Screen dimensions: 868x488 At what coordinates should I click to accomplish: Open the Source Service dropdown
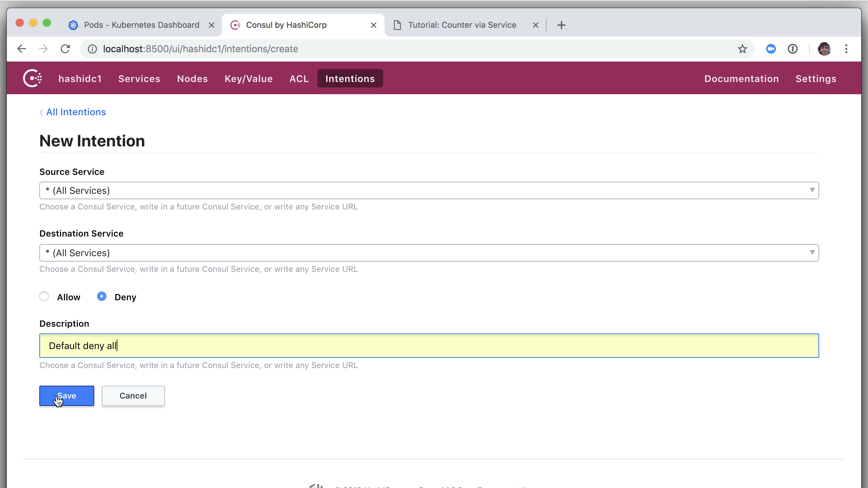(429, 190)
